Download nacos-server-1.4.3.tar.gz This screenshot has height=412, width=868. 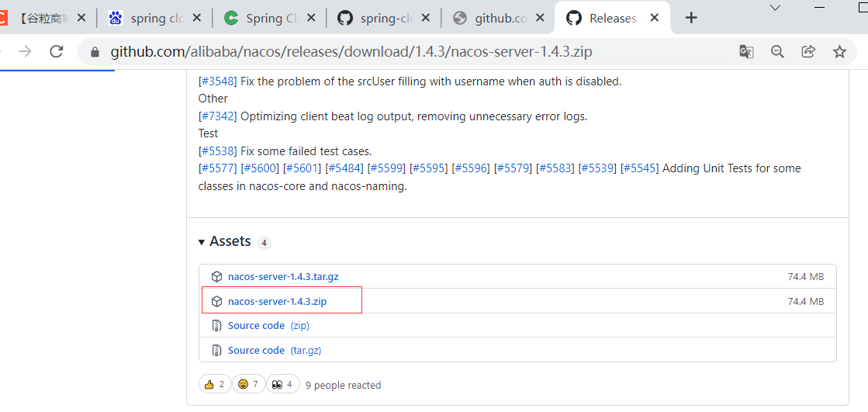point(283,276)
